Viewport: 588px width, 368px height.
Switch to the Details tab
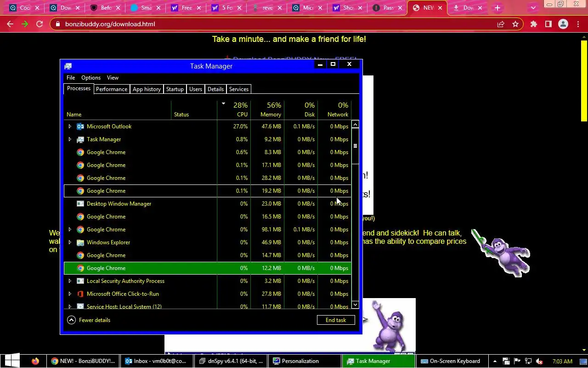pyautogui.click(x=215, y=89)
